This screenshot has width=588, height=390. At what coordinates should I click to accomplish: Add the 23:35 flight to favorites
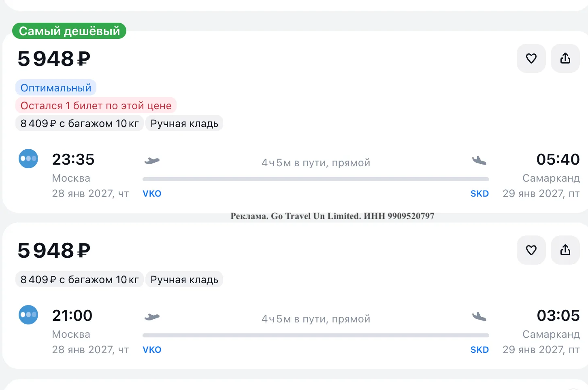point(531,58)
